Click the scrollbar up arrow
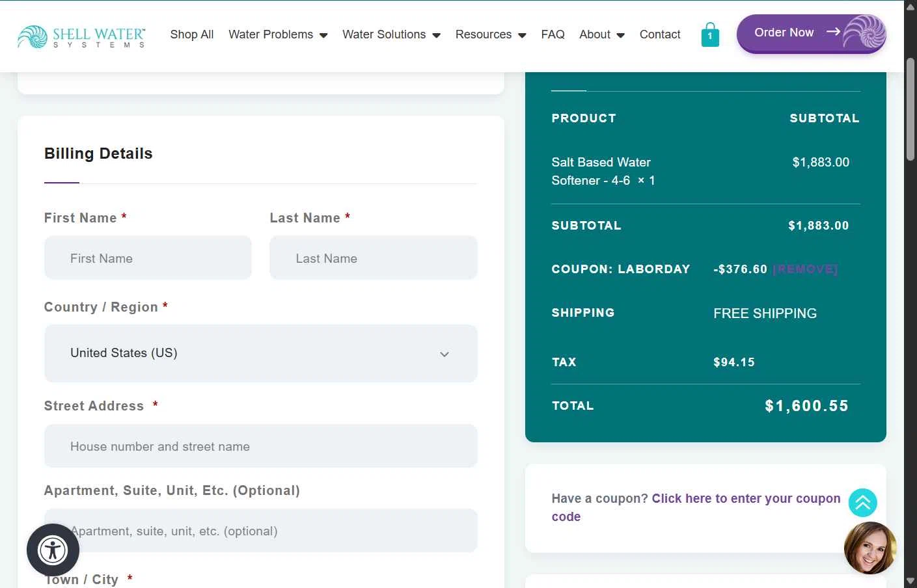917x588 pixels. 910,7
